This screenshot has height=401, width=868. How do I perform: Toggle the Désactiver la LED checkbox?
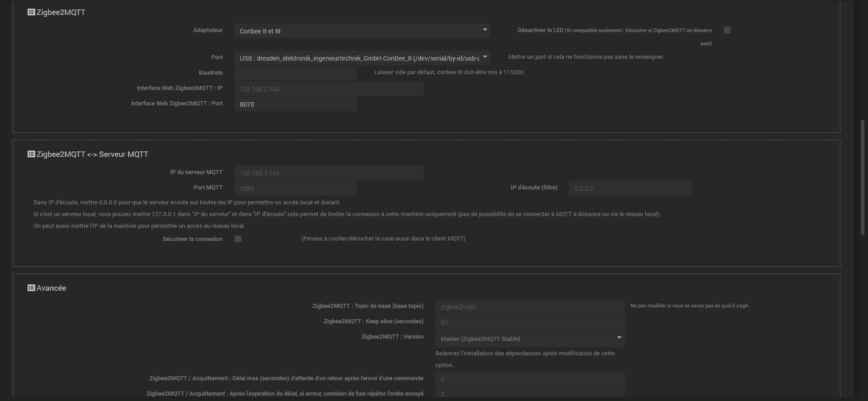click(727, 30)
